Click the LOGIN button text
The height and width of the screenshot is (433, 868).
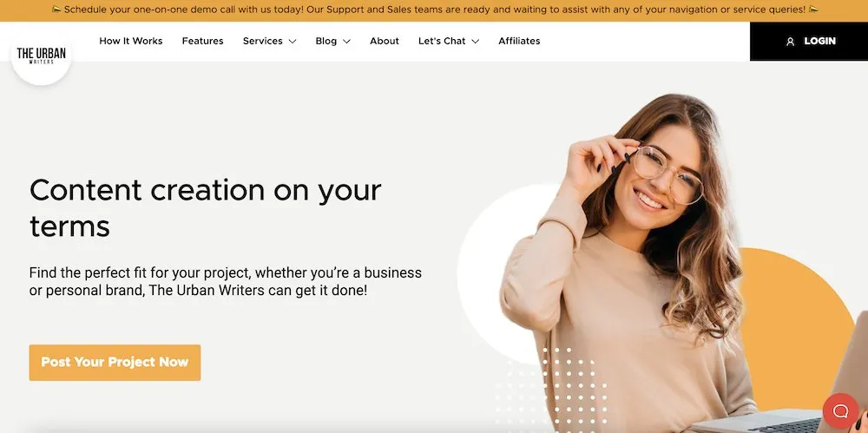[820, 41]
